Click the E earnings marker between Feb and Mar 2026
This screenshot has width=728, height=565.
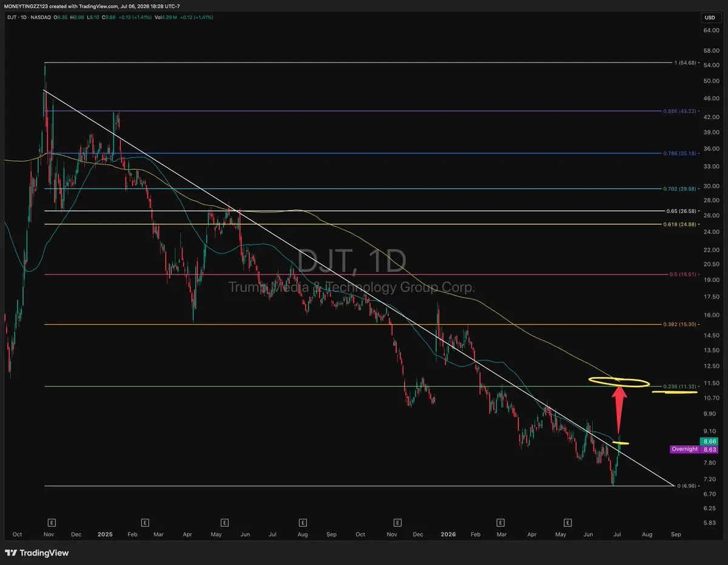point(500,522)
